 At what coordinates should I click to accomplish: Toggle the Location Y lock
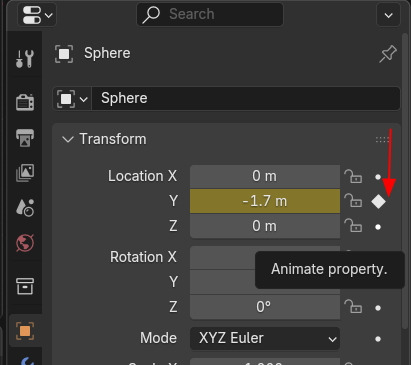[353, 201]
